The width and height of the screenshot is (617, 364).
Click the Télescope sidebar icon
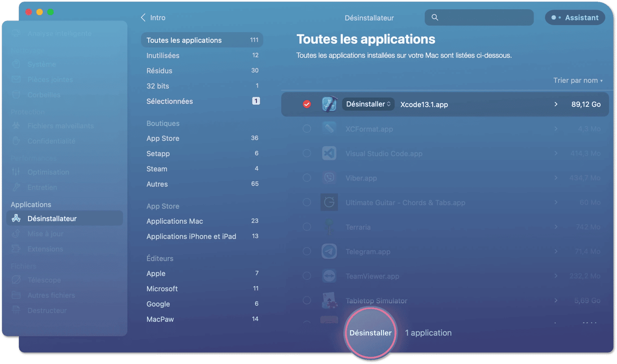(x=16, y=280)
